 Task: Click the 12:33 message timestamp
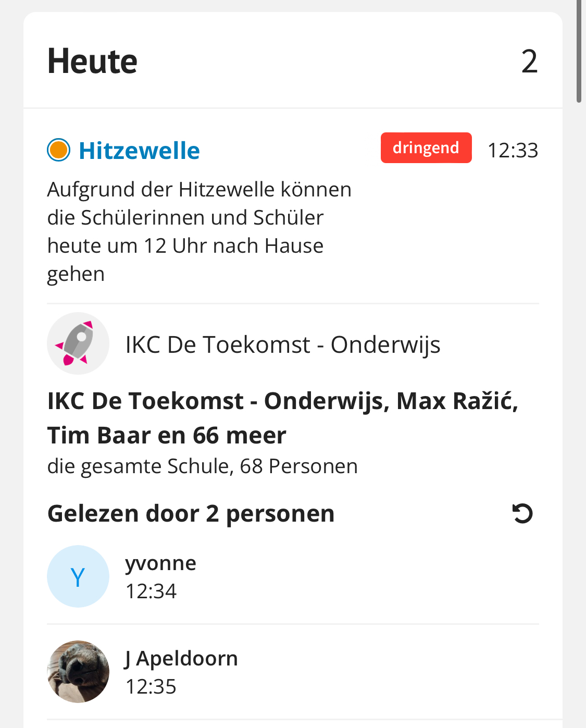tap(513, 150)
